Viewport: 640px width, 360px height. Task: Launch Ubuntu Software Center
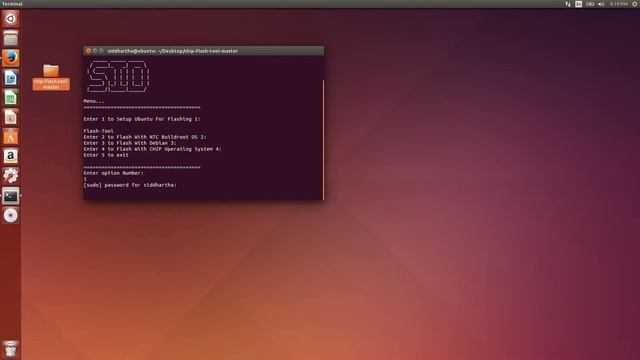tap(11, 137)
